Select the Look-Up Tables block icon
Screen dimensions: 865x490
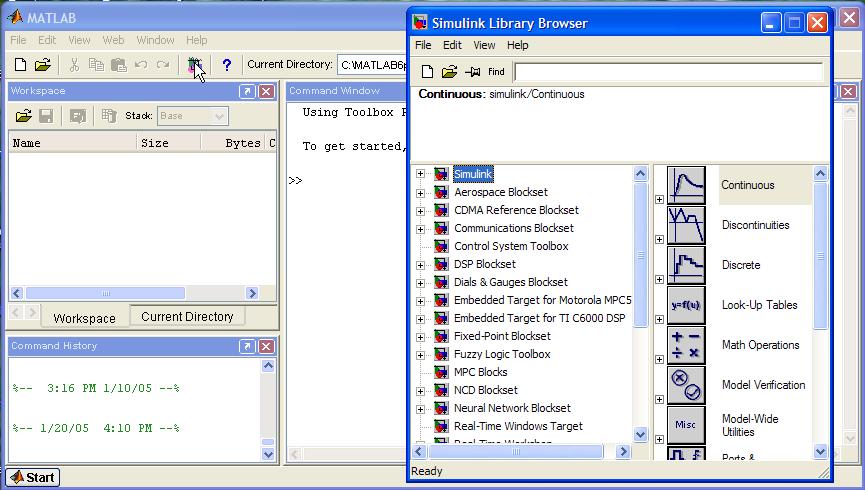(x=686, y=305)
